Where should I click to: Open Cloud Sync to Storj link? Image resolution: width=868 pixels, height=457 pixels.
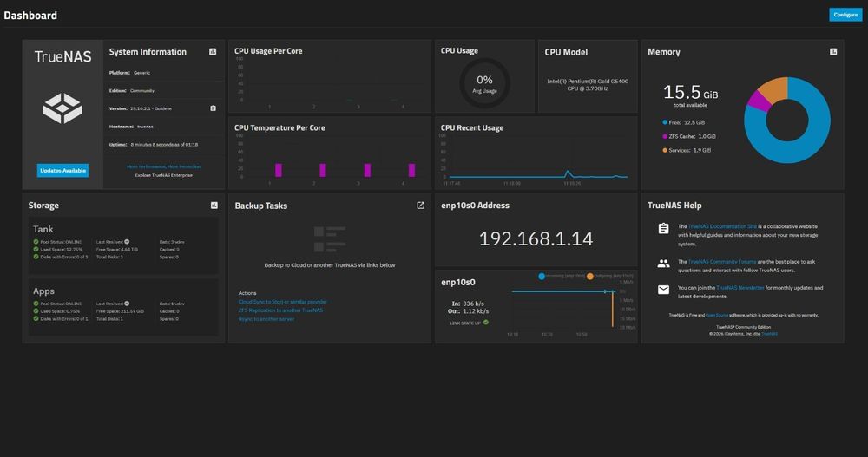point(282,302)
